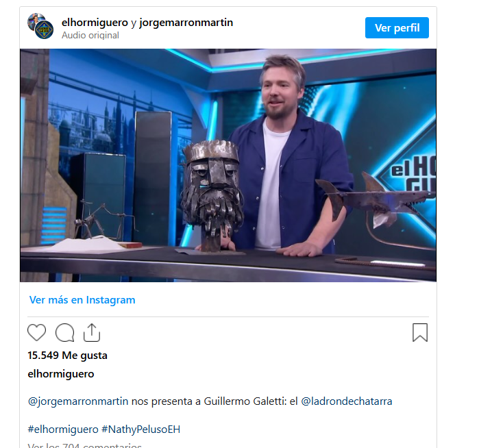Open the elhormiguero profile avatar

coord(40,26)
